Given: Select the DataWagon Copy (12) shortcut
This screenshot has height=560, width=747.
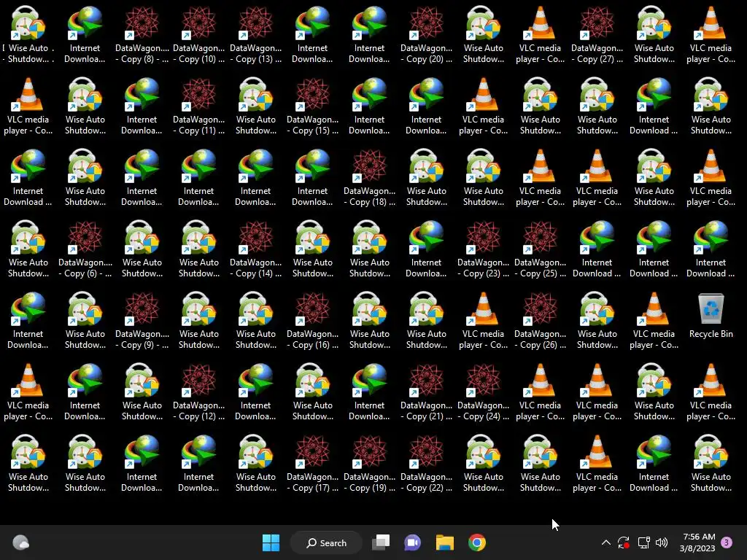Looking at the screenshot, I should [x=198, y=392].
